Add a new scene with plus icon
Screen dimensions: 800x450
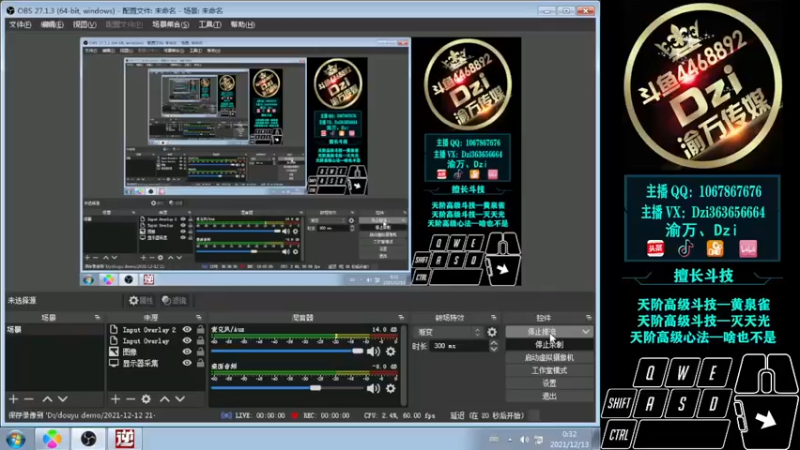tap(13, 399)
